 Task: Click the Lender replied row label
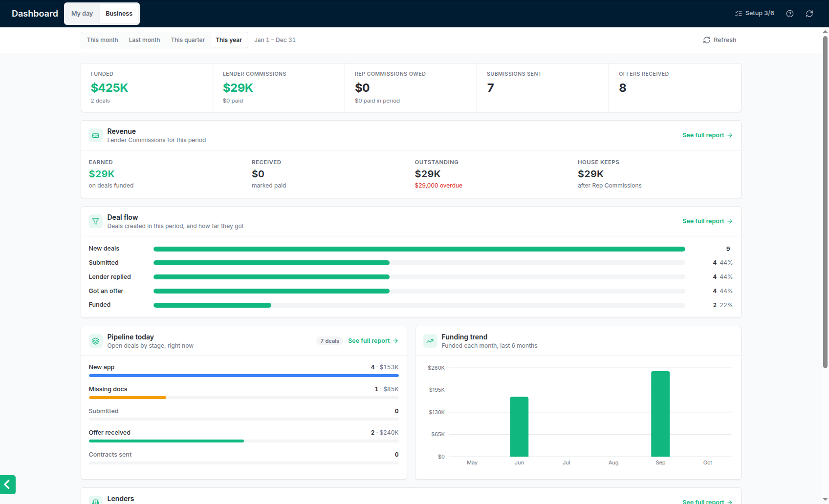point(110,277)
